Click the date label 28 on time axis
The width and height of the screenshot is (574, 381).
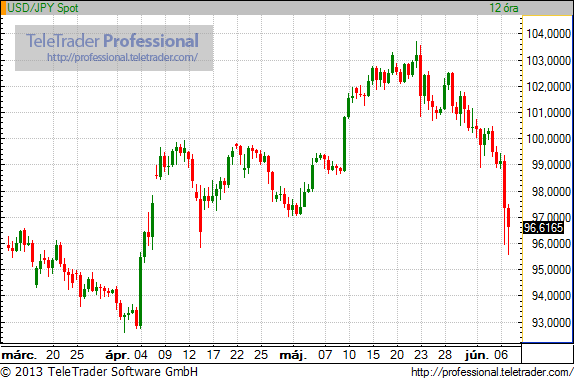pos(445,355)
